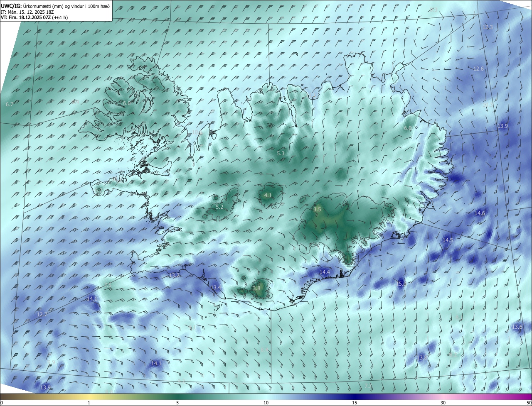Click the legend tick labeled 30
532x406 pixels.
coord(443,403)
